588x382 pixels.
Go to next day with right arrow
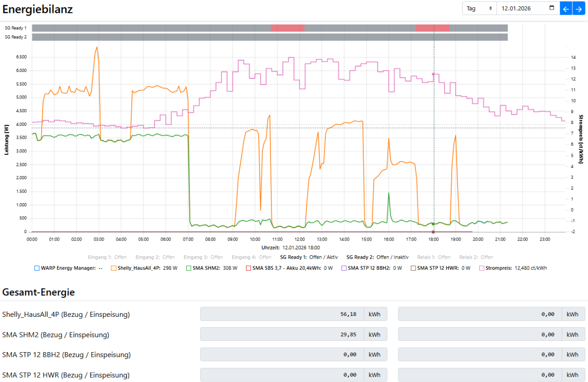tap(578, 8)
